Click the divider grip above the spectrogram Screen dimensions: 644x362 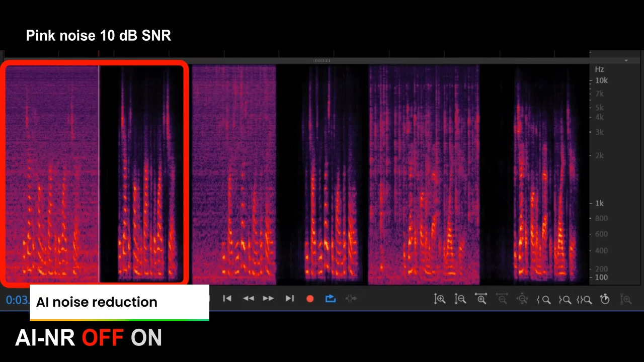(x=322, y=60)
